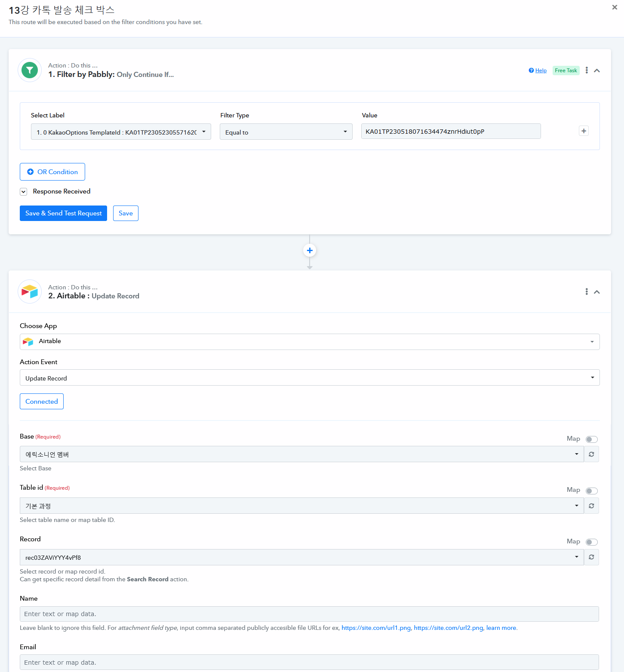Refresh the Table id field list

click(x=591, y=506)
